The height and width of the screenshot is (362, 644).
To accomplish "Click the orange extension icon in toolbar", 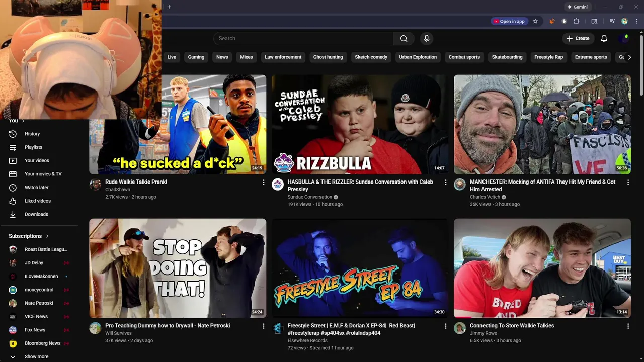I will (x=552, y=21).
